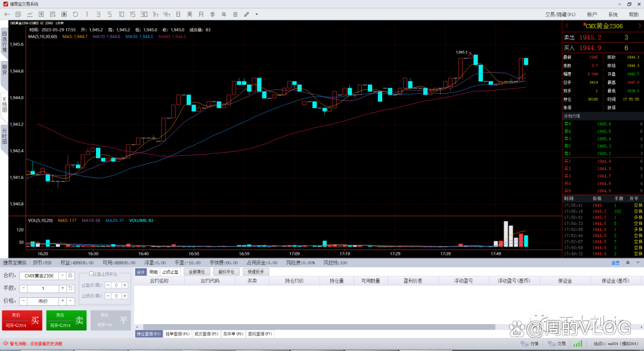Click positions table horizontal scrollbar
This screenshot has height=351, width=644.
[318, 327]
